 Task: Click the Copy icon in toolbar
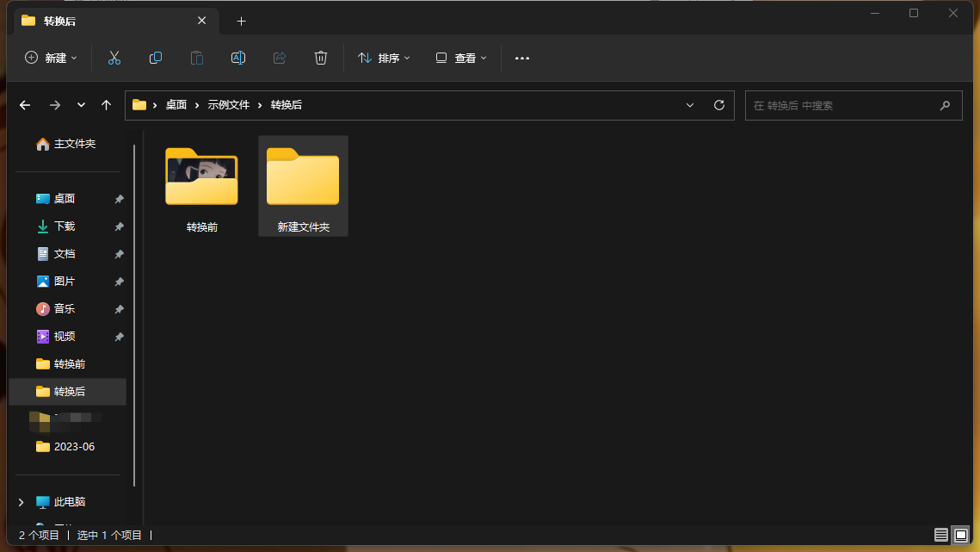[156, 58]
